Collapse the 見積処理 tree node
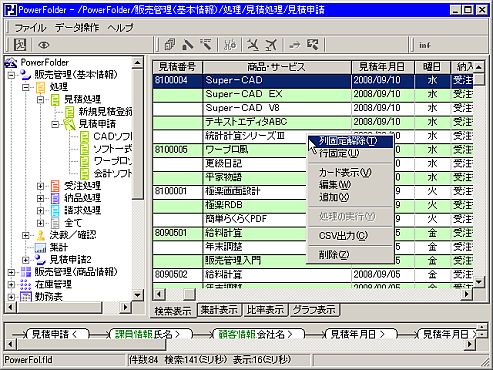Image resolution: width=493 pixels, height=370 pixels. pyautogui.click(x=40, y=99)
